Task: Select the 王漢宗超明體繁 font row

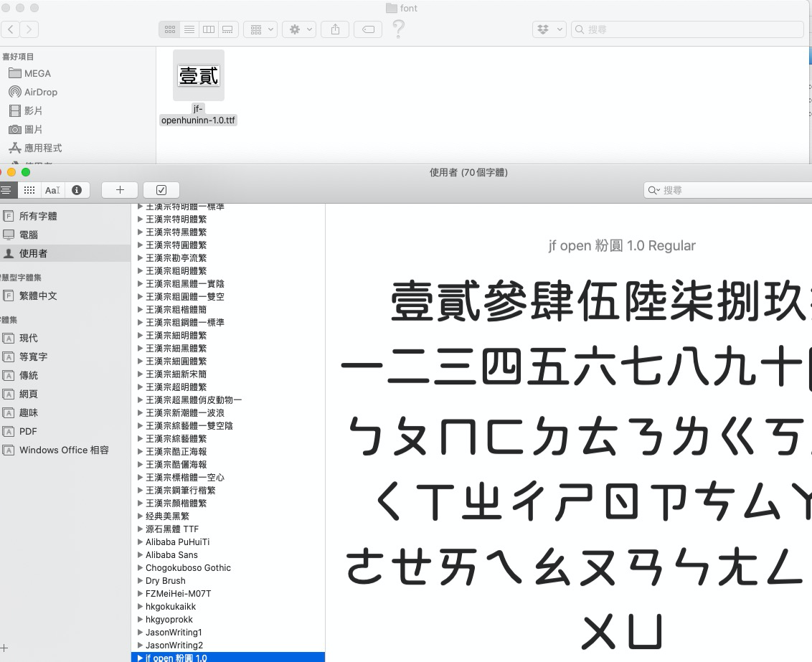Action: 228,387
